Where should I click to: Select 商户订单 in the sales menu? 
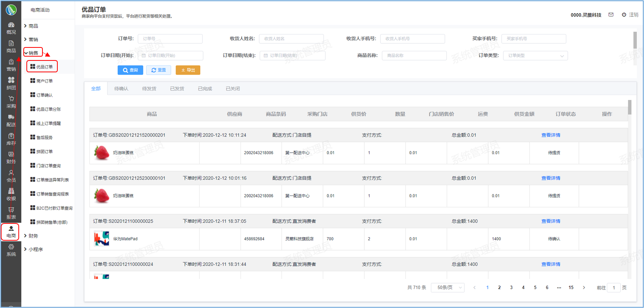pos(44,81)
